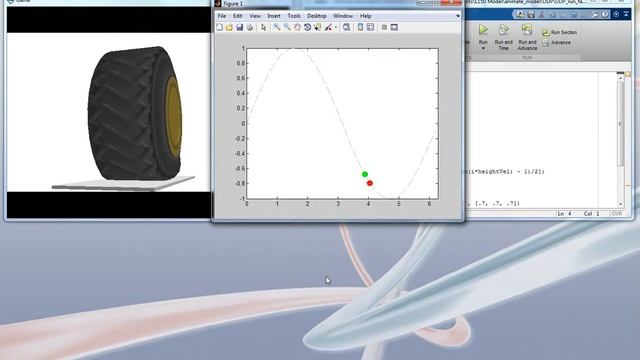Viewport: 640px width, 360px height.
Task: Click the 3D tire model in the game window
Action: tap(135, 113)
